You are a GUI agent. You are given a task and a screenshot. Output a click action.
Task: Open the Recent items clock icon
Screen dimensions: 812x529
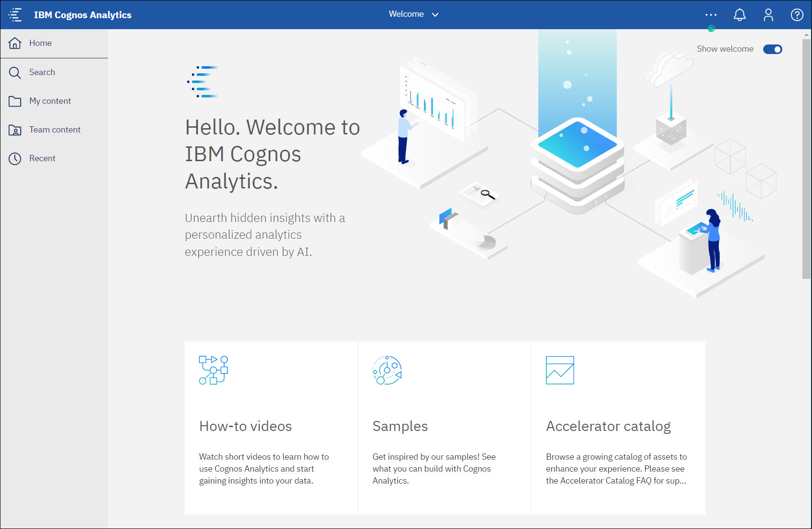15,158
